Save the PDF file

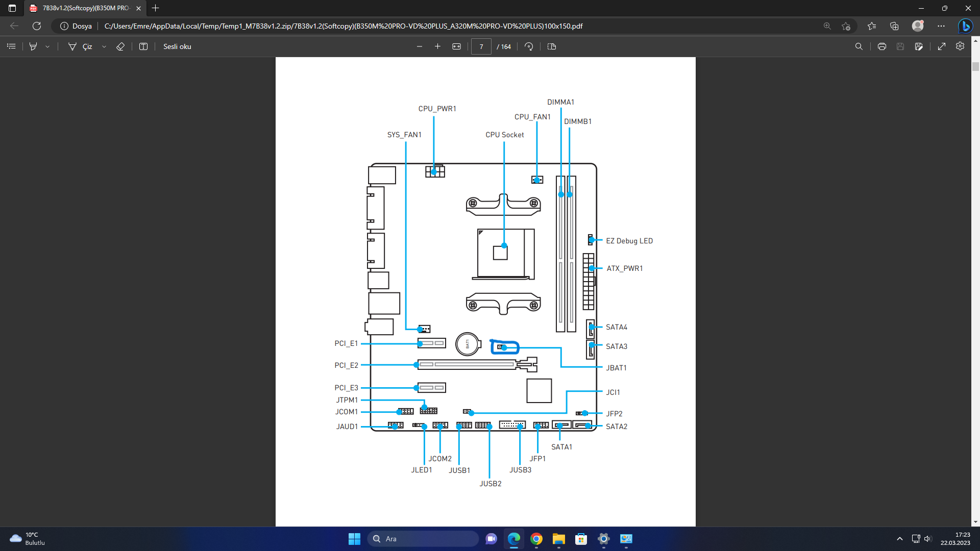pos(900,46)
